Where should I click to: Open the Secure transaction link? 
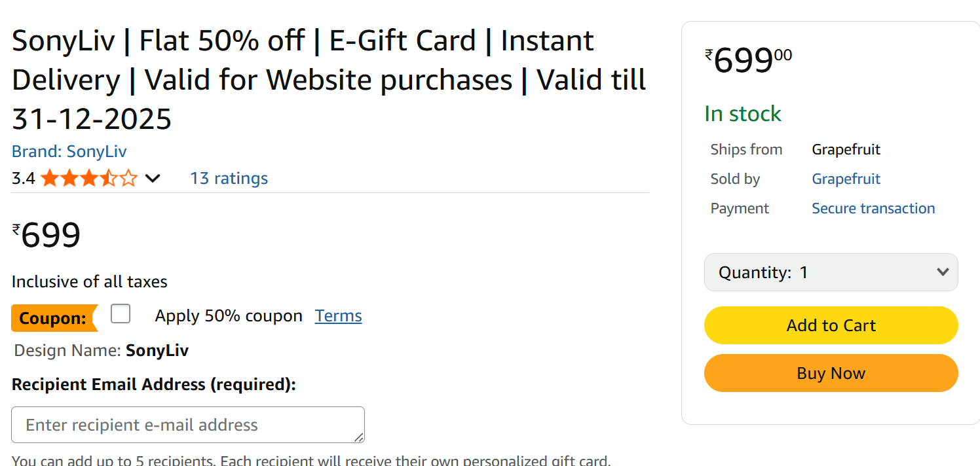pos(873,209)
